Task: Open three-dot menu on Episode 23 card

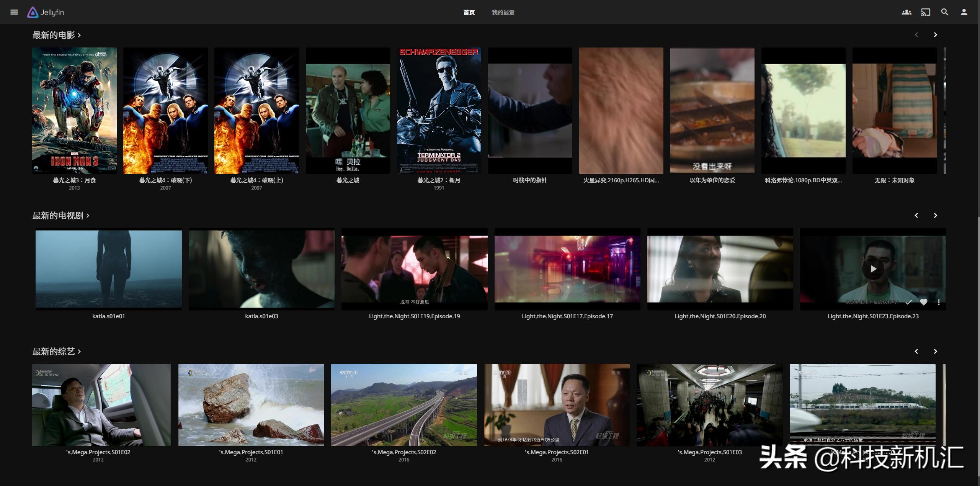Action: 939,302
